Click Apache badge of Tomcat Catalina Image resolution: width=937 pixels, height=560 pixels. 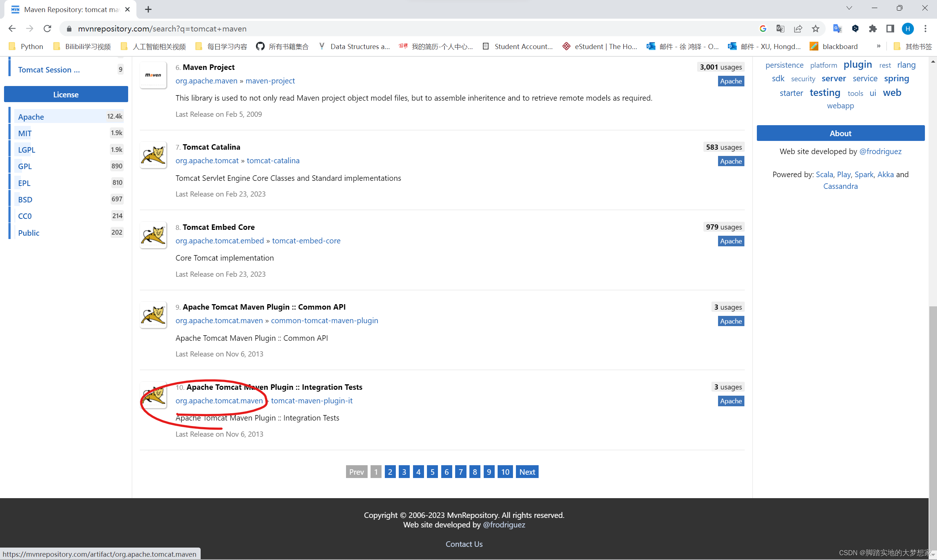tap(731, 161)
